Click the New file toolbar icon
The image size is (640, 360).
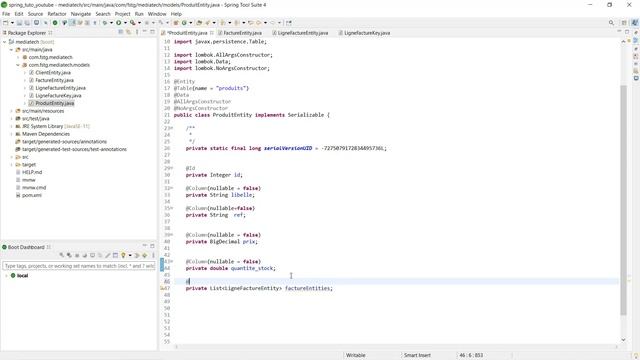pos(6,23)
